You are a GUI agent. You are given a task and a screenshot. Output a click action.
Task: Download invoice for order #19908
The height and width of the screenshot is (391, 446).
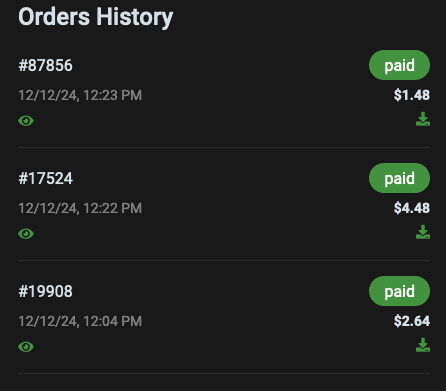tap(423, 345)
